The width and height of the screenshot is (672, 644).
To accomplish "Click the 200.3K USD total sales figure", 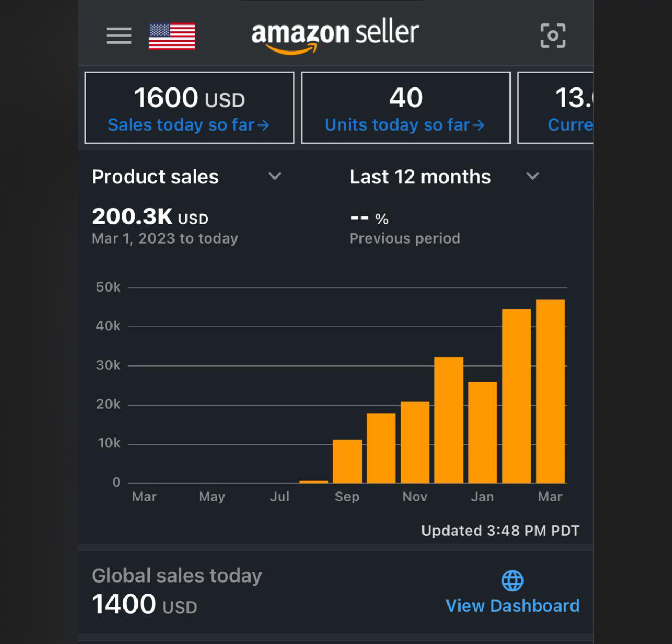I will point(150,217).
